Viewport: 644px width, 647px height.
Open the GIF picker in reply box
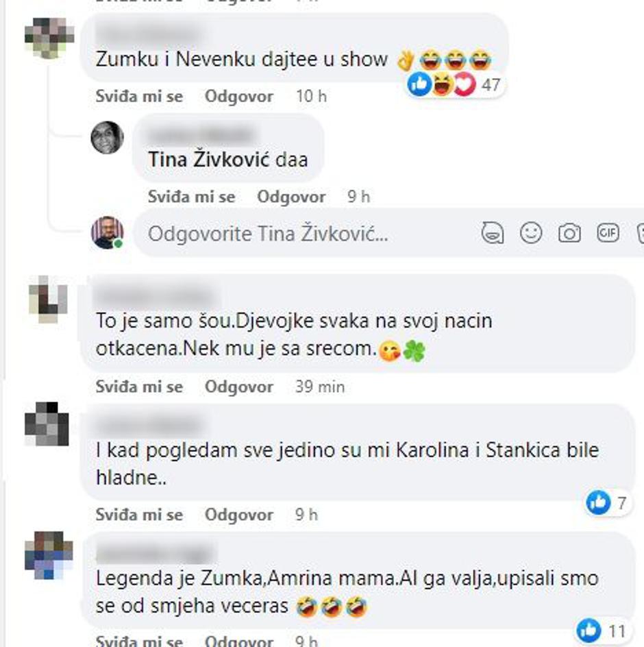[x=608, y=233]
